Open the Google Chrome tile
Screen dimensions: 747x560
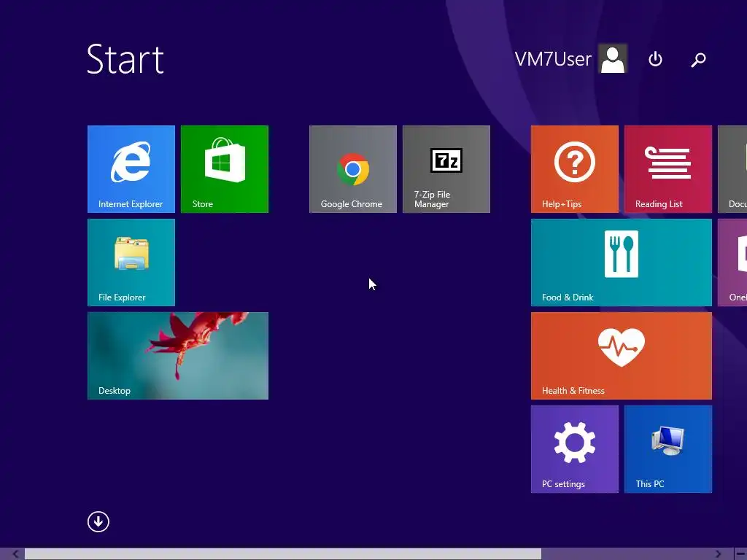coord(352,169)
